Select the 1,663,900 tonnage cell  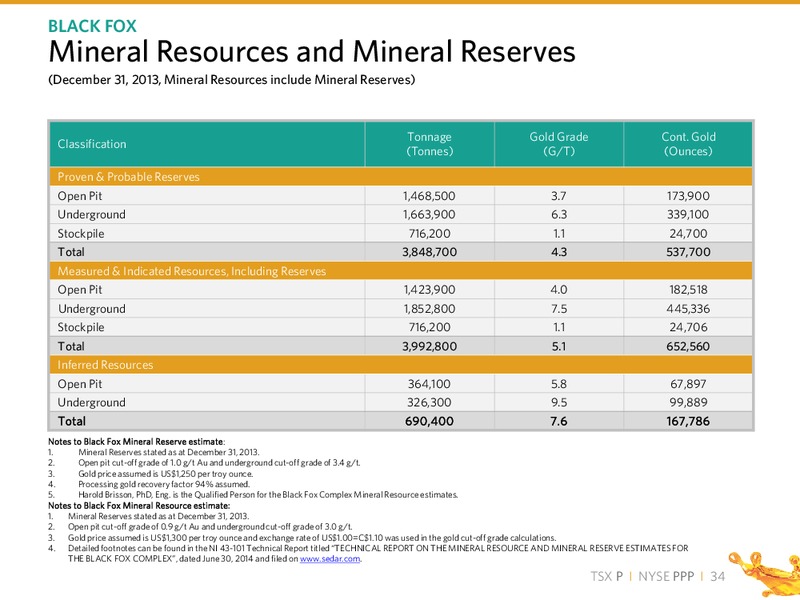point(429,214)
